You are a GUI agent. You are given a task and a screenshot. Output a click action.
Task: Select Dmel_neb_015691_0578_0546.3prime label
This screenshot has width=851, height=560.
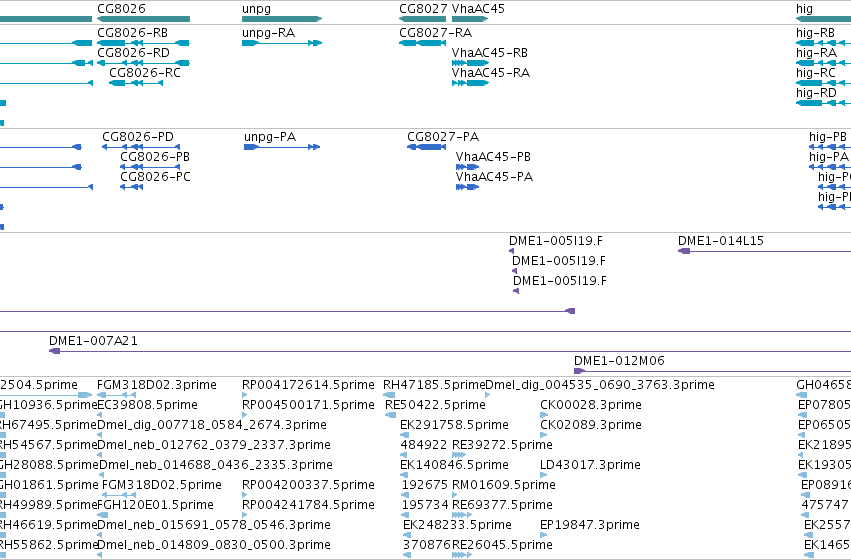(214, 525)
